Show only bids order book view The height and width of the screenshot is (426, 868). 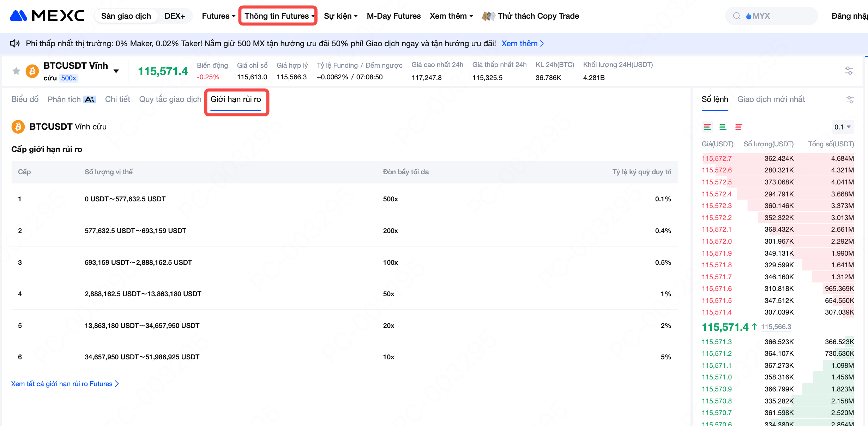pyautogui.click(x=723, y=127)
